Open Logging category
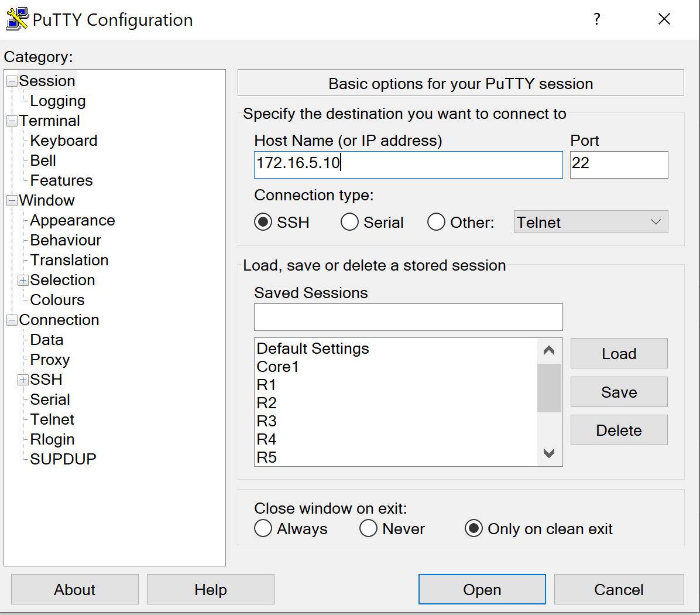The image size is (700, 615). click(x=57, y=101)
